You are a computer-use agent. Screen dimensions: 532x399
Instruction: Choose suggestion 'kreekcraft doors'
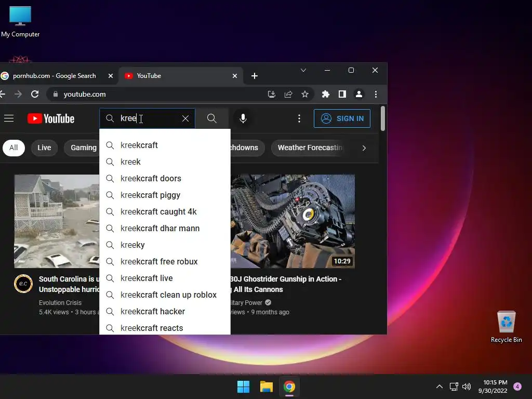(165, 179)
